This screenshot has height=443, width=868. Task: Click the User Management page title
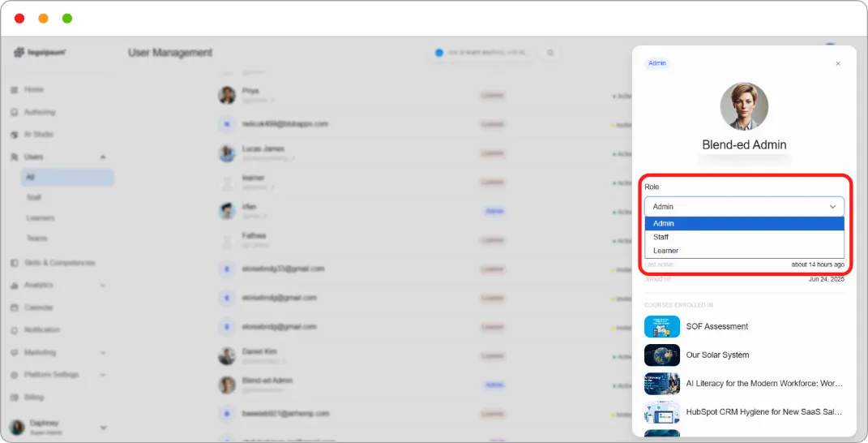[170, 53]
